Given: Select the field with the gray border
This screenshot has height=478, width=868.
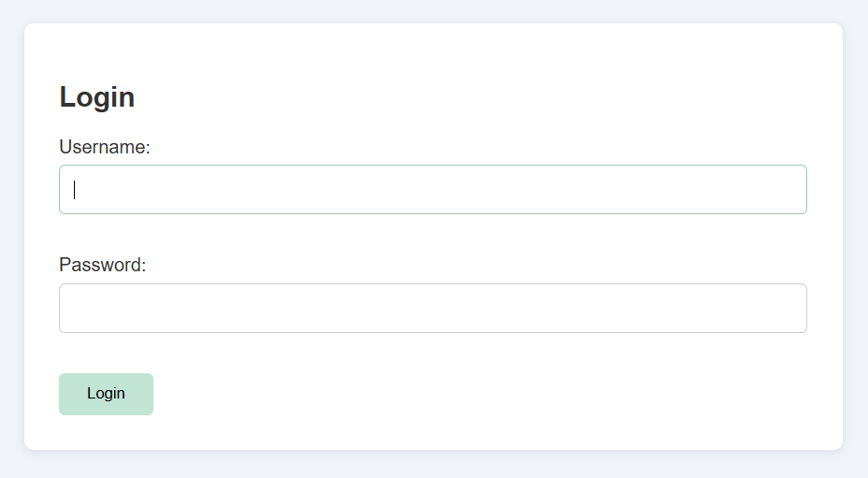Looking at the screenshot, I should (x=432, y=309).
